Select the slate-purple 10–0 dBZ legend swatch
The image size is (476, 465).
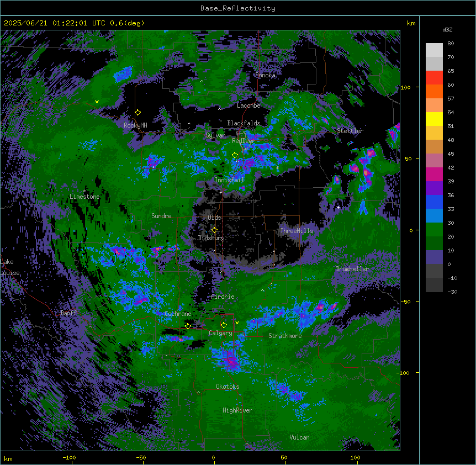point(434,257)
